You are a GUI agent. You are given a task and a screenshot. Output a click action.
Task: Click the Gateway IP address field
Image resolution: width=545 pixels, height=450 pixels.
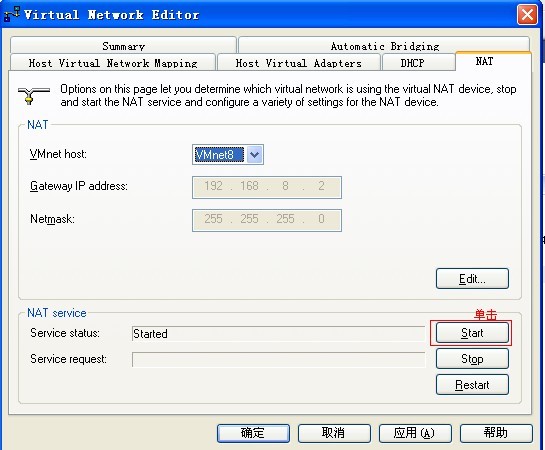click(x=267, y=187)
